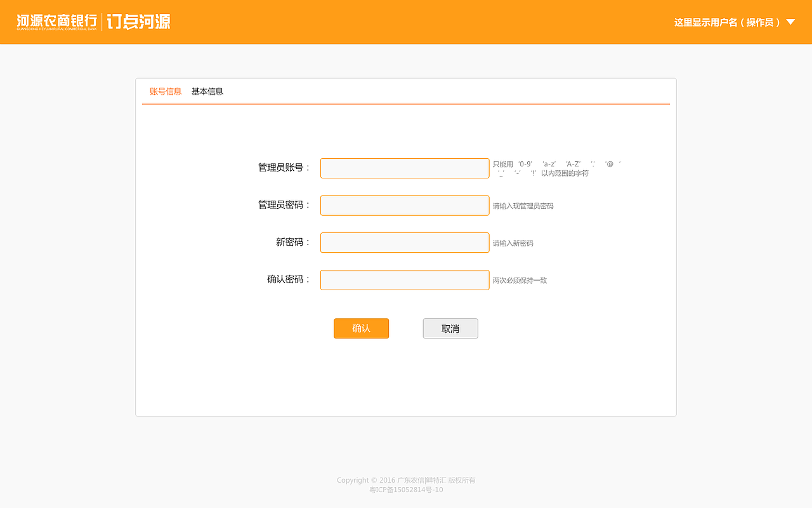Image resolution: width=812 pixels, height=508 pixels.
Task: Click the 粤ICP备15052814号-10 footer text
Action: pos(406,490)
